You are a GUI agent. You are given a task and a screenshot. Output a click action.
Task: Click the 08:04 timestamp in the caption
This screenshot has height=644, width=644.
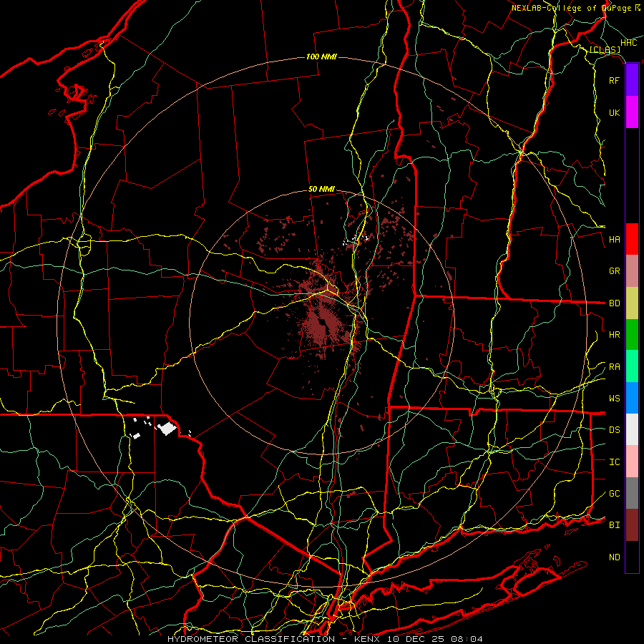point(467,639)
